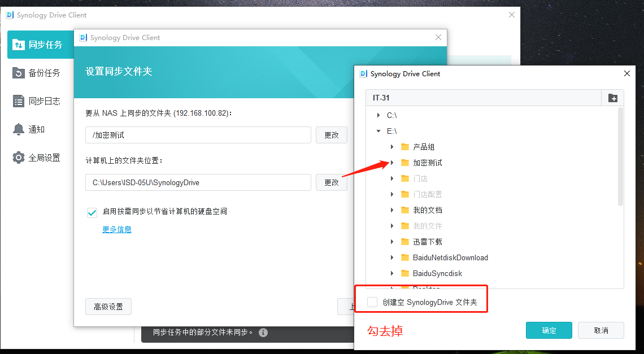This screenshot has height=354, width=644.
Task: Click the 我的文件 folder icon
Action: 405,226
